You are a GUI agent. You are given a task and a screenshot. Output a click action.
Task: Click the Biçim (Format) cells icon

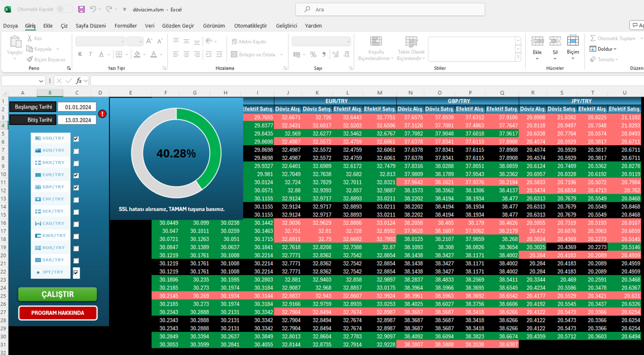pos(573,41)
